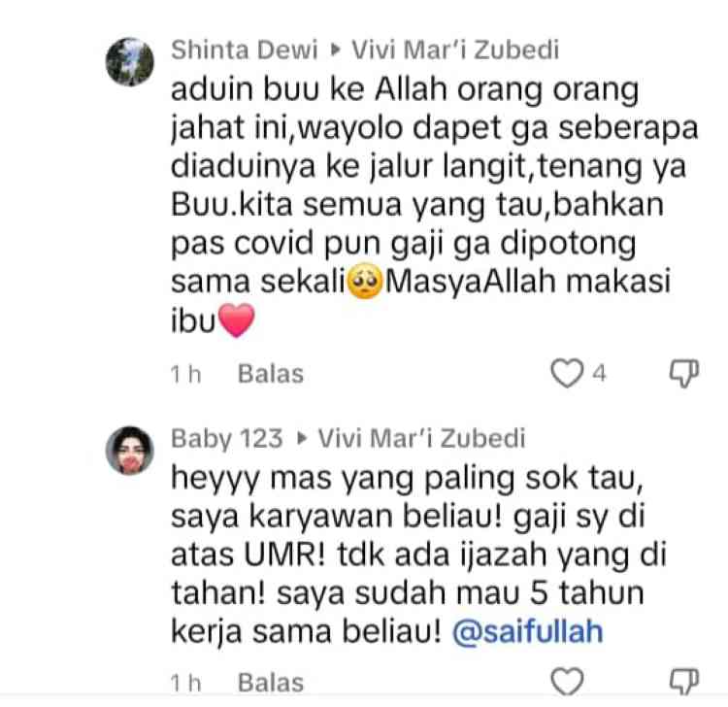Open Baby 123's profile picture
This screenshot has height=707, width=728.
click(129, 450)
